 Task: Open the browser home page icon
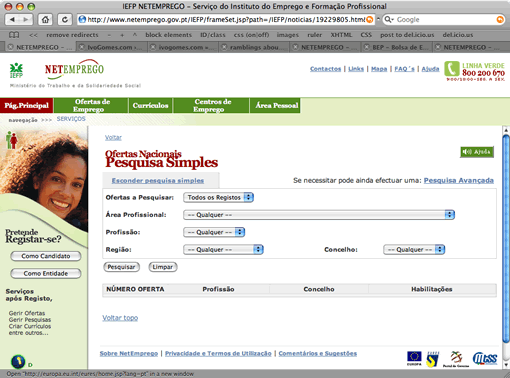click(45, 20)
